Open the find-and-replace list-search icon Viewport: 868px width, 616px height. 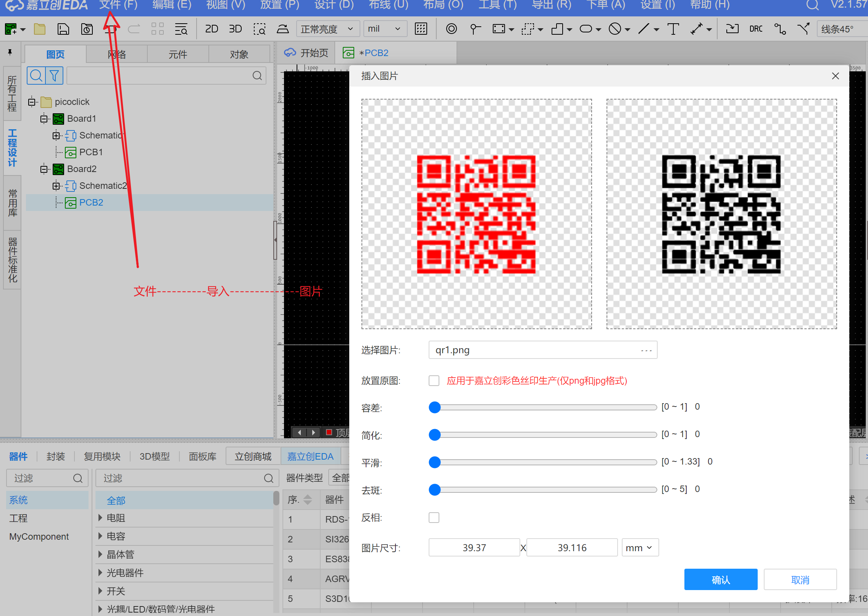pyautogui.click(x=181, y=29)
